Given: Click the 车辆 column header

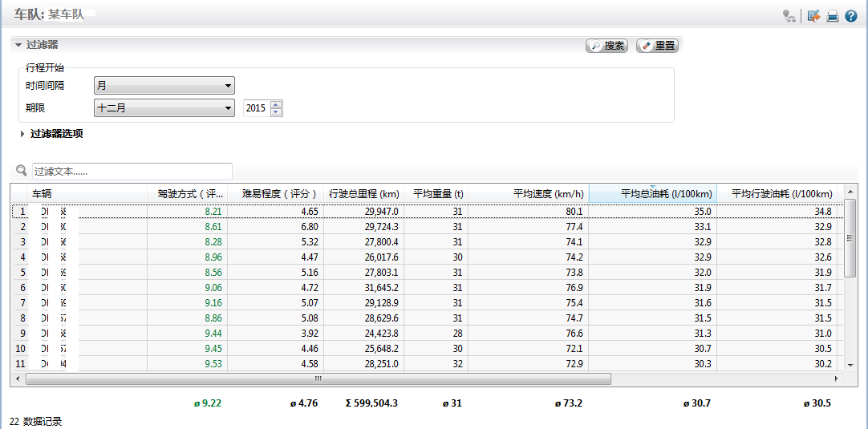Looking at the screenshot, I should [x=87, y=193].
